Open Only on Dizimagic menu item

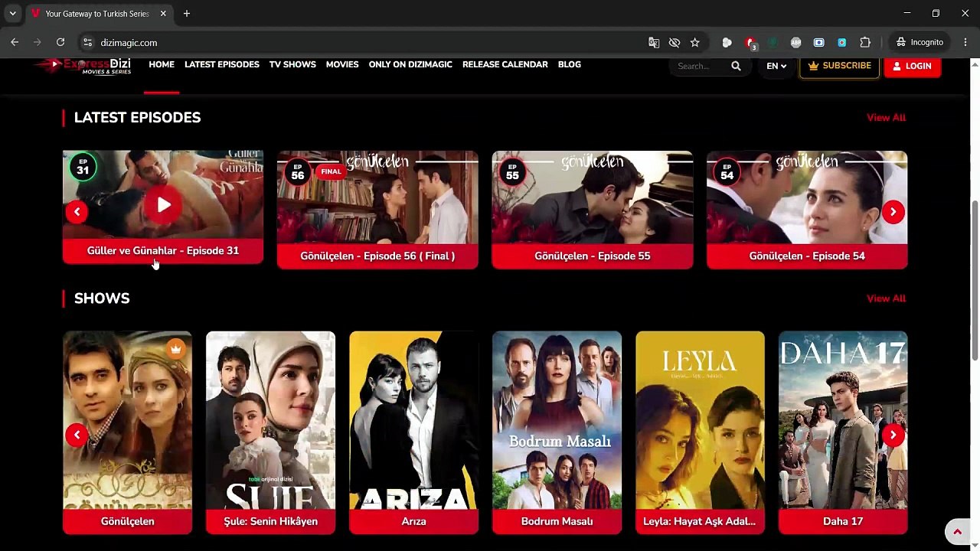point(410,65)
